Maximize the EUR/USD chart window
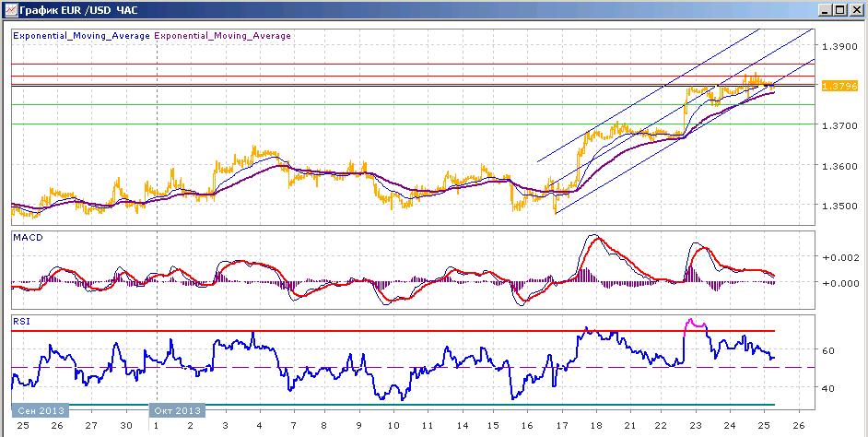The image size is (868, 437). (839, 10)
